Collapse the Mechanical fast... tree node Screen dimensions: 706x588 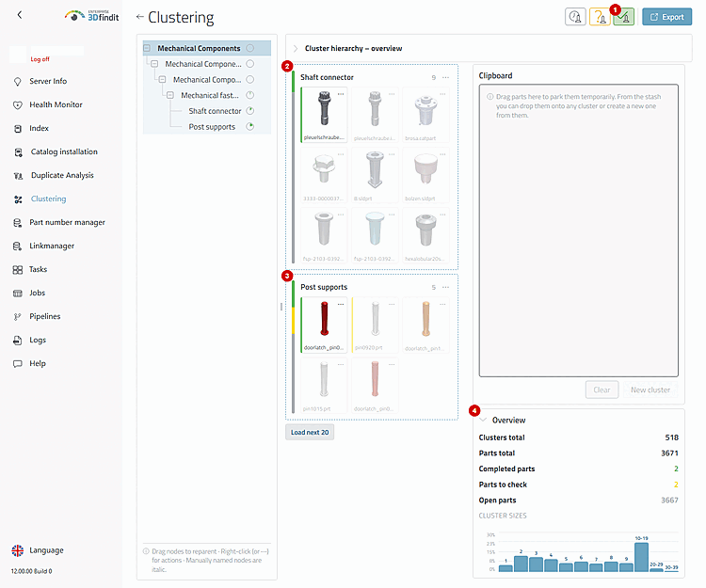(170, 95)
